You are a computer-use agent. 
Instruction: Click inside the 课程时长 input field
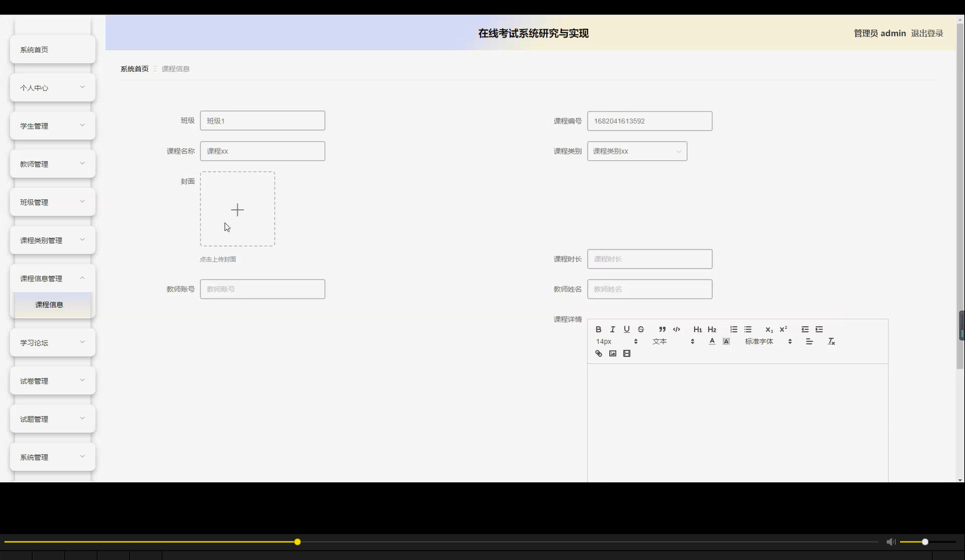pos(649,258)
